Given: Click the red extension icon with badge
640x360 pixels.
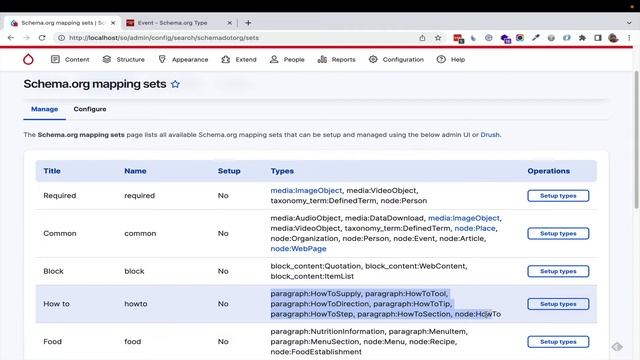Looking at the screenshot, I should click(458, 38).
